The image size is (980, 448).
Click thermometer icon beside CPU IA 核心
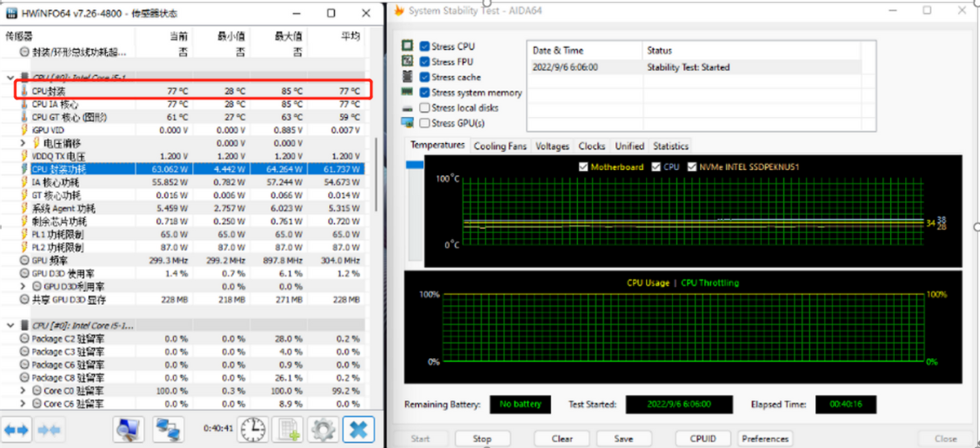pos(24,105)
